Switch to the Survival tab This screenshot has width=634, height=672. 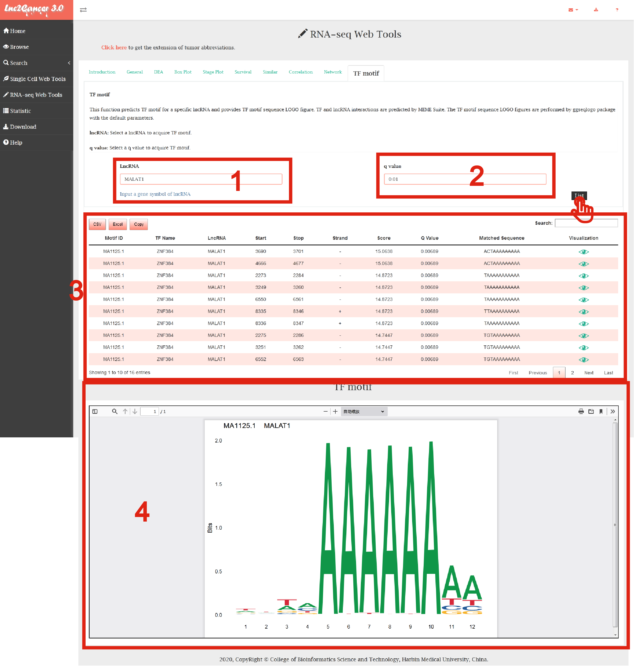coord(243,72)
